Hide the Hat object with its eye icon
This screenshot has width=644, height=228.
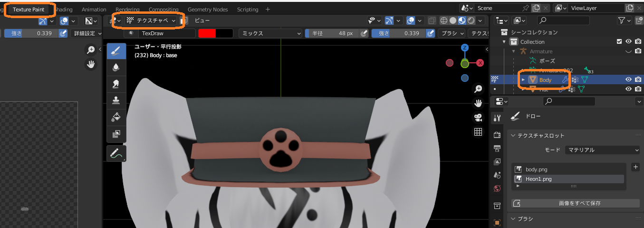click(x=628, y=89)
